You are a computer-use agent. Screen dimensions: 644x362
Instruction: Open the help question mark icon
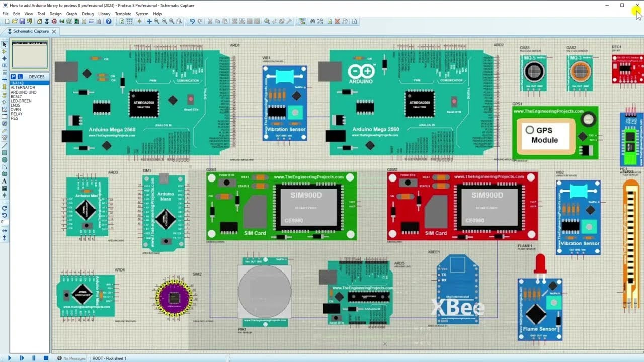pyautogui.click(x=109, y=21)
